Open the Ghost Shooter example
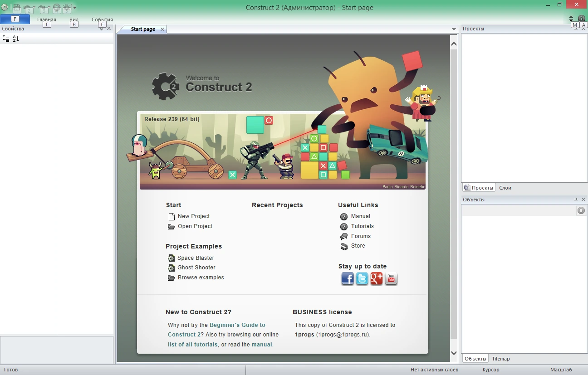Viewport: 588px width, 375px height. pos(196,268)
